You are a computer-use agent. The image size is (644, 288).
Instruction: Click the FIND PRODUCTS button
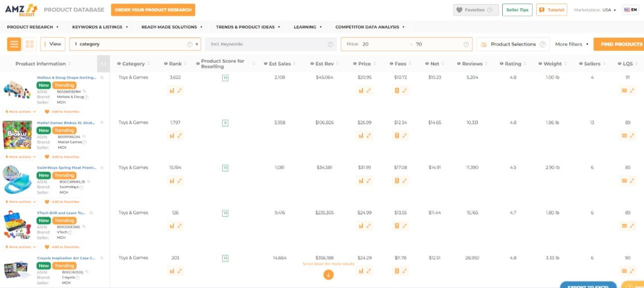pyautogui.click(x=621, y=44)
